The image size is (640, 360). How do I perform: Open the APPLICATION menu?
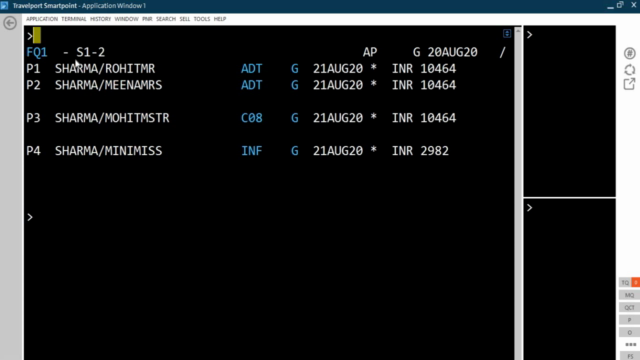click(x=42, y=19)
